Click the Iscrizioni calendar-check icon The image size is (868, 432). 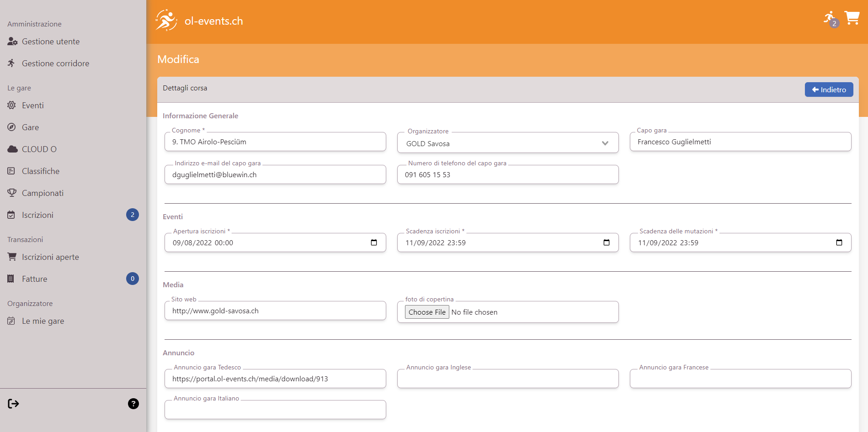click(11, 215)
